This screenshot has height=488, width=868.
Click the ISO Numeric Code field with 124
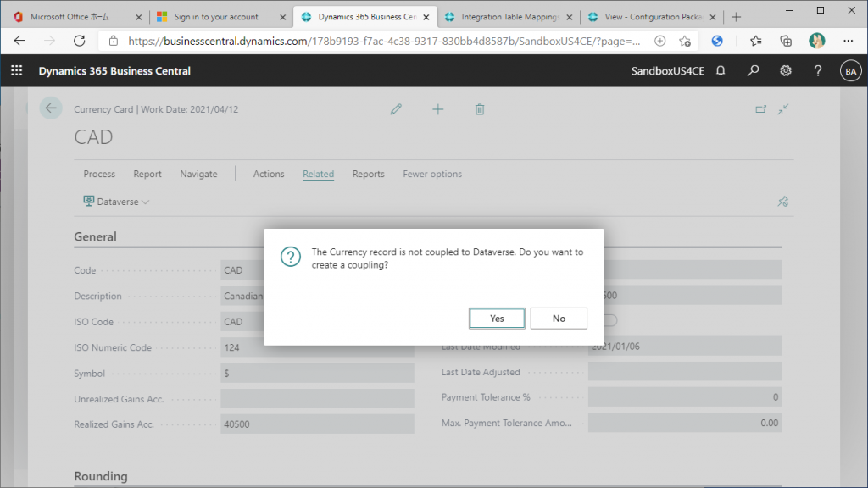click(317, 347)
